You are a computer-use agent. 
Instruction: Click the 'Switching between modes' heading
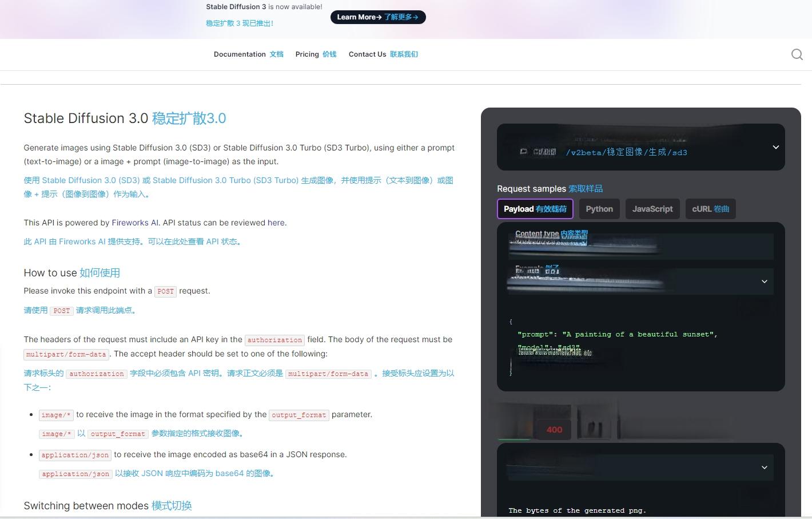tap(108, 506)
